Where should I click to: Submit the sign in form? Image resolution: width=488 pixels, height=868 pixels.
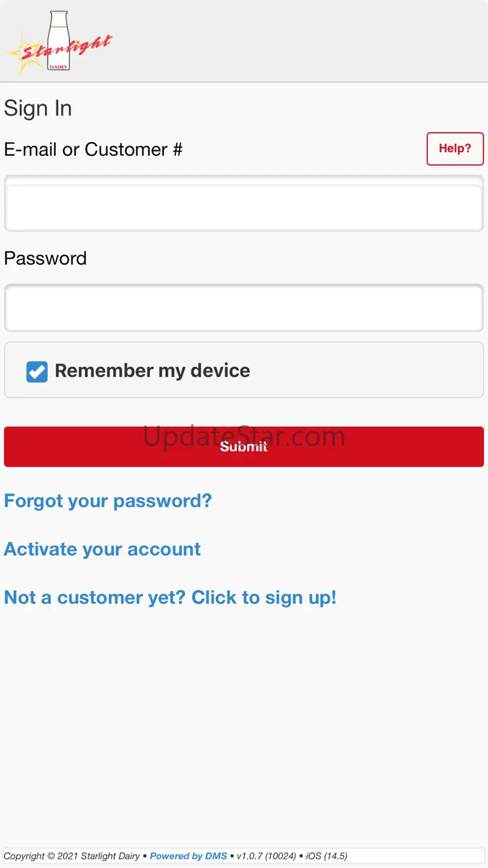(244, 447)
